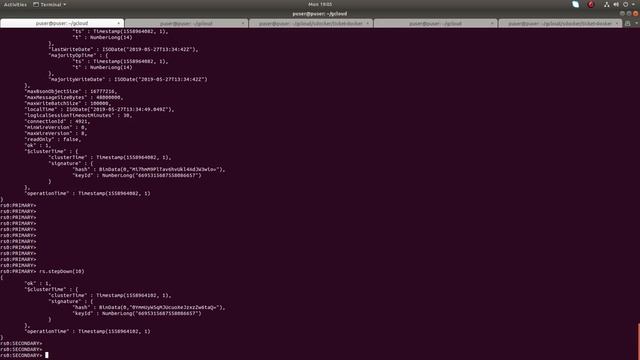Click the window title puser@puser: ~/jpcloud
Screen dimensions: 640x360
click(320, 13)
